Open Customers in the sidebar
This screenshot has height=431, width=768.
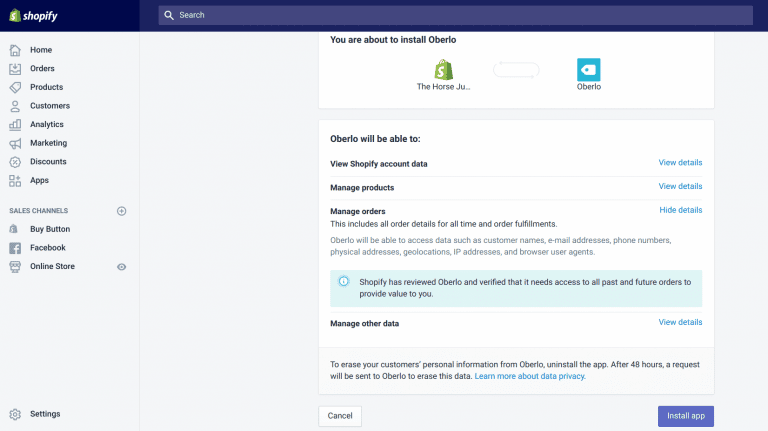click(50, 106)
